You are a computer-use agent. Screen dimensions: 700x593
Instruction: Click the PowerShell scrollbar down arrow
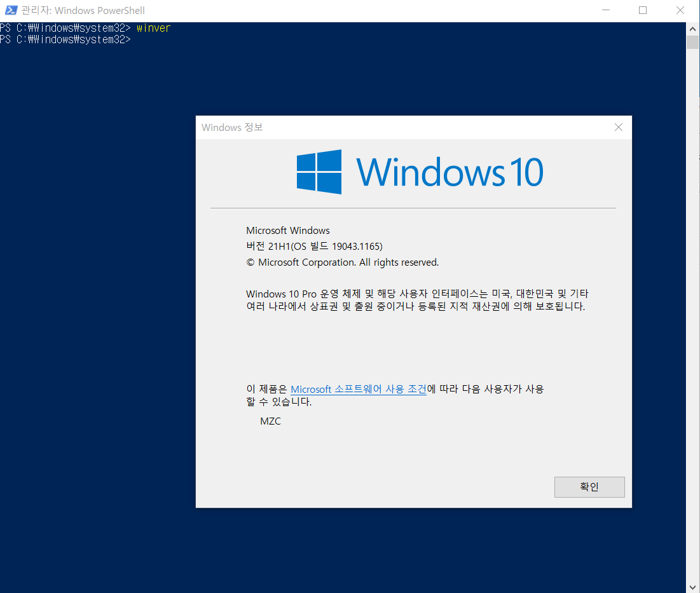tap(692, 587)
